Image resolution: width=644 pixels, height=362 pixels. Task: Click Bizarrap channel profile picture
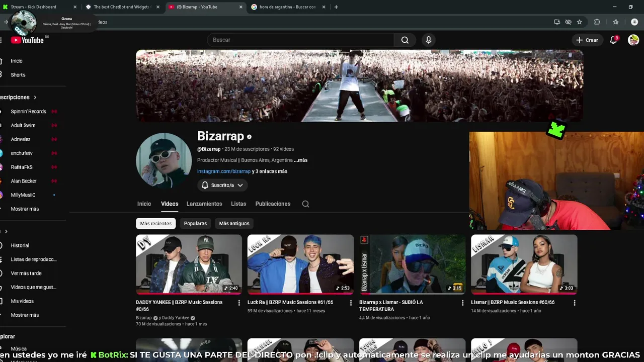(x=164, y=160)
